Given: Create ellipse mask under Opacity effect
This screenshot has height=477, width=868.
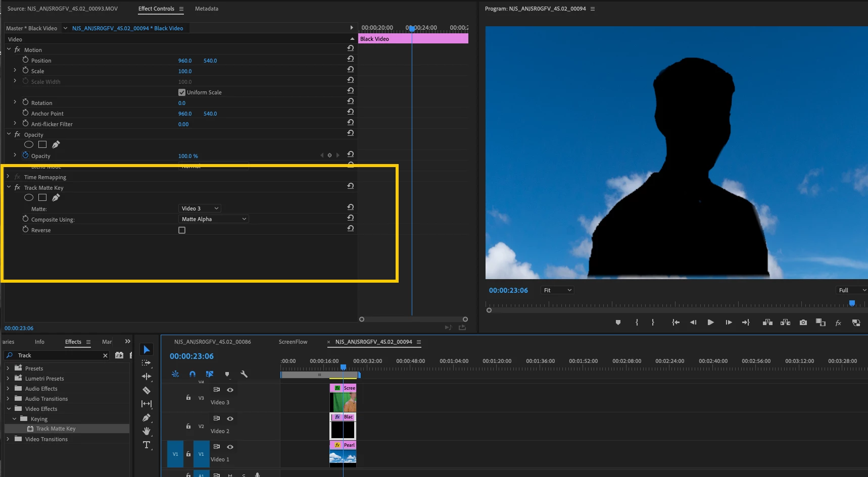Looking at the screenshot, I should point(29,145).
